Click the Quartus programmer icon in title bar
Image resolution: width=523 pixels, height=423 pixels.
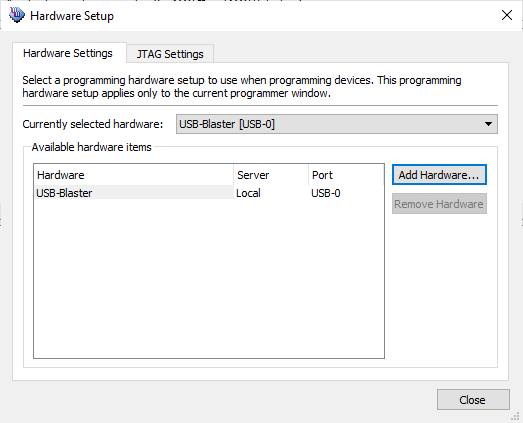[x=17, y=15]
